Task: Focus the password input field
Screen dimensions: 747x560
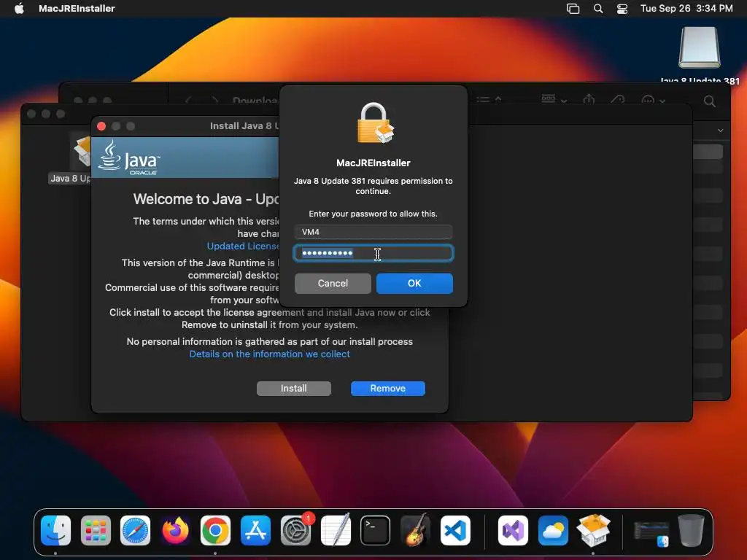Action: (x=373, y=253)
